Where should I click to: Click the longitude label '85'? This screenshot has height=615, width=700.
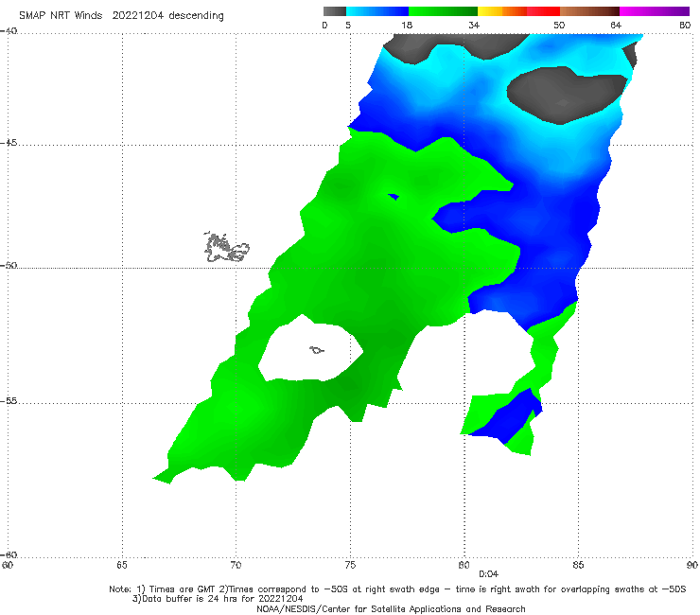[578, 565]
